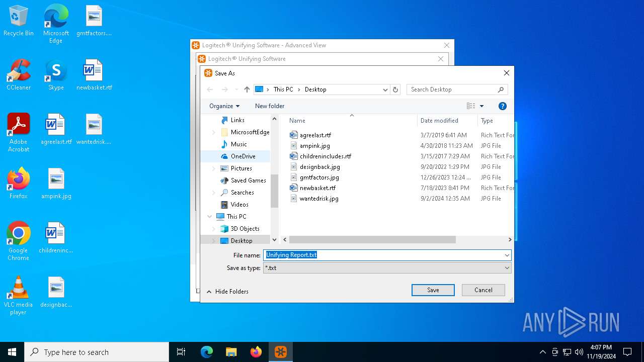This screenshot has width=644, height=362.
Task: Go back in Save As dialog
Action: 210,89
